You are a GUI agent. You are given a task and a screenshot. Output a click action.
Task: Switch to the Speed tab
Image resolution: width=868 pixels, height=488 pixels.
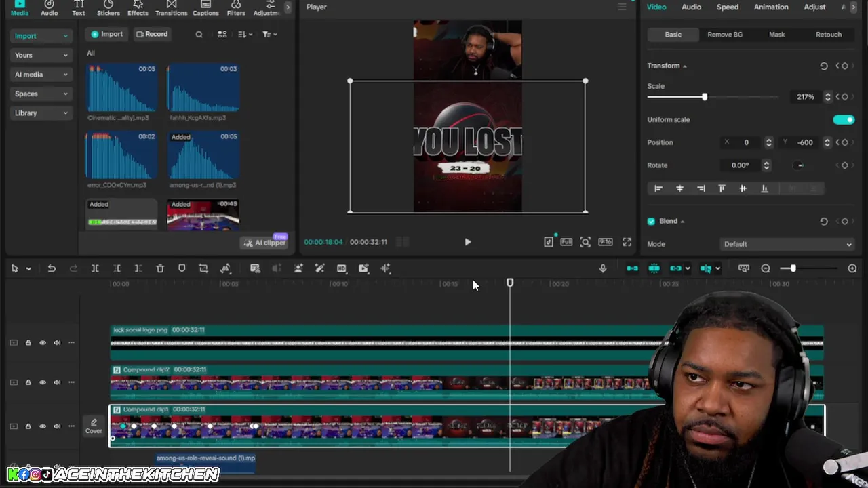(728, 7)
